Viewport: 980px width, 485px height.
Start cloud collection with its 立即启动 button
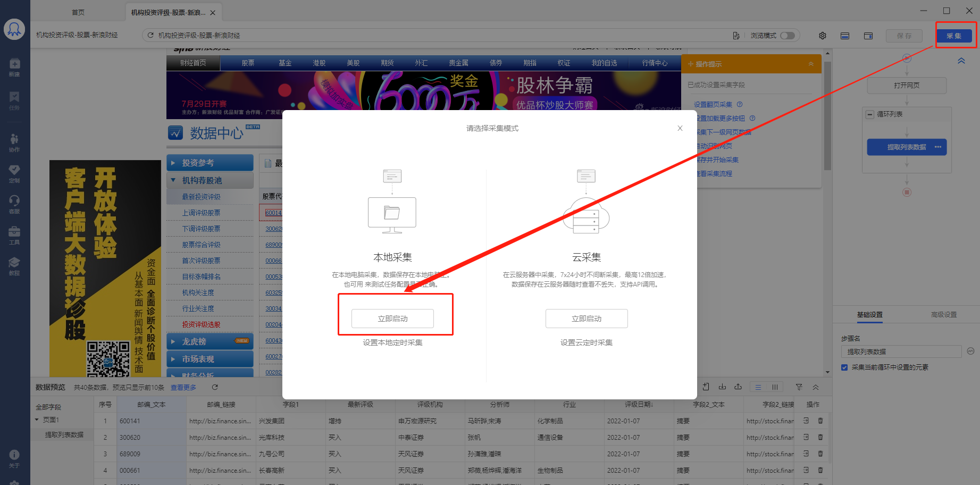click(587, 319)
